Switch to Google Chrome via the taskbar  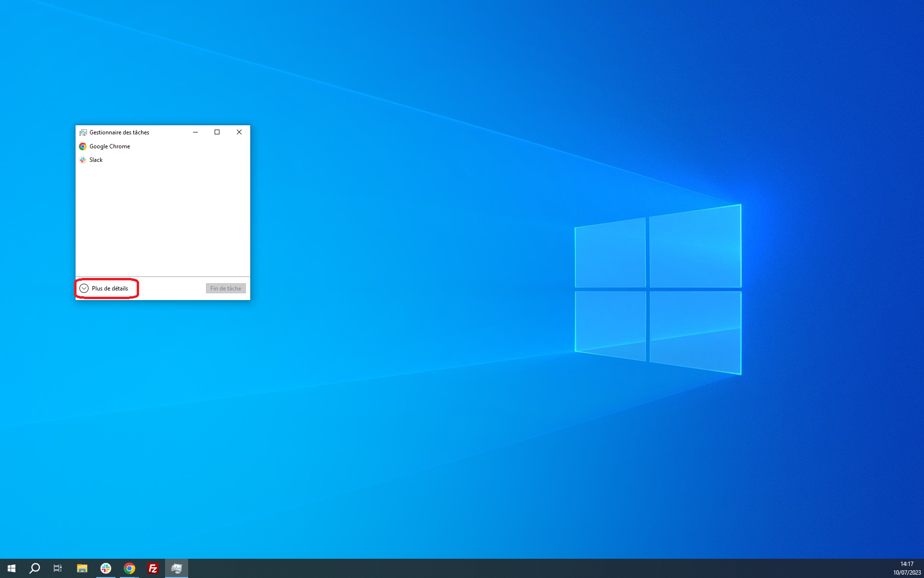[x=129, y=568]
